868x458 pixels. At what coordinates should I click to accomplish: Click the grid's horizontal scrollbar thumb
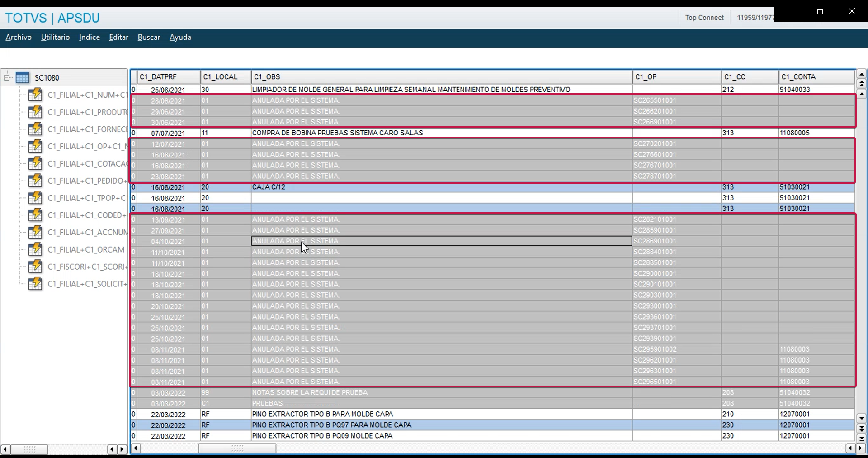237,448
